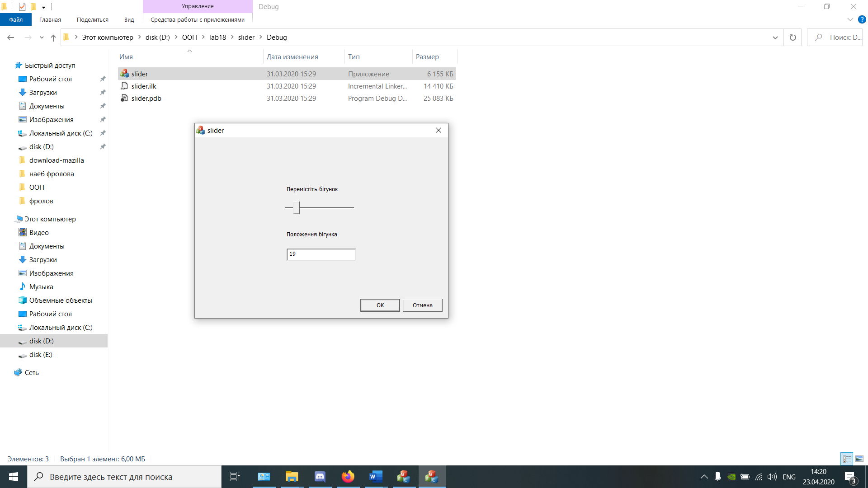Sort files by Дата изменения column
The width and height of the screenshot is (868, 488).
tap(304, 57)
